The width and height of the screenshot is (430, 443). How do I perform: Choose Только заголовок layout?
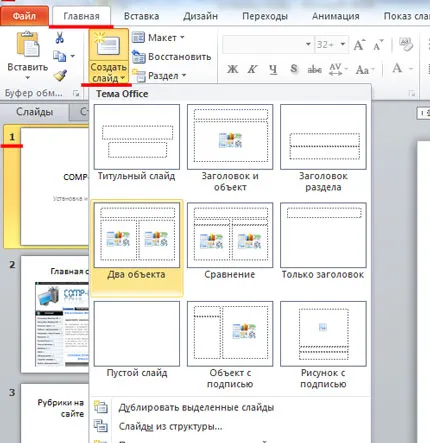323,241
